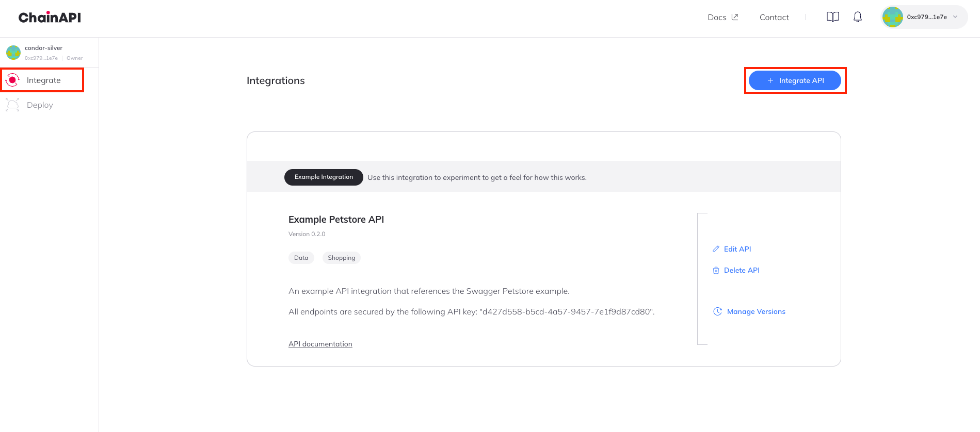Image resolution: width=980 pixels, height=432 pixels.
Task: Expand the 0xc979...1e7e account dropdown
Action: click(x=955, y=17)
